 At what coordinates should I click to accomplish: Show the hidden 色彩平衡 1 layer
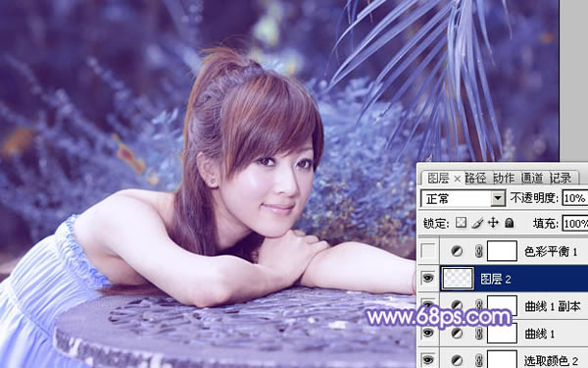tap(428, 251)
